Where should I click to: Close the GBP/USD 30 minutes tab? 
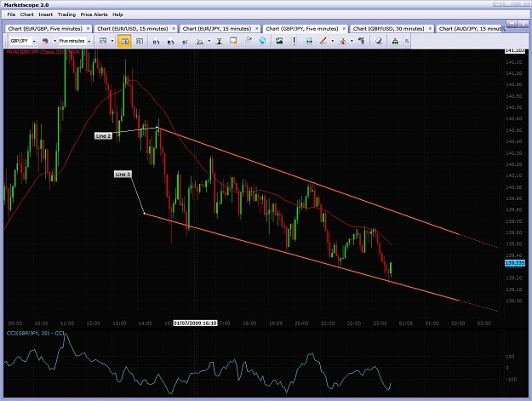point(430,29)
